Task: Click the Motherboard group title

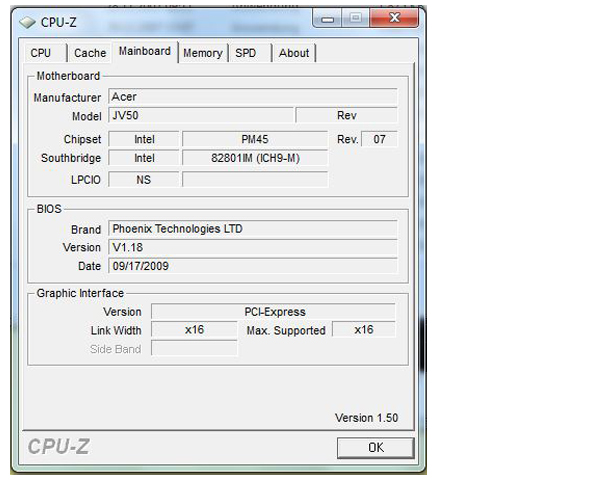Action: point(68,76)
